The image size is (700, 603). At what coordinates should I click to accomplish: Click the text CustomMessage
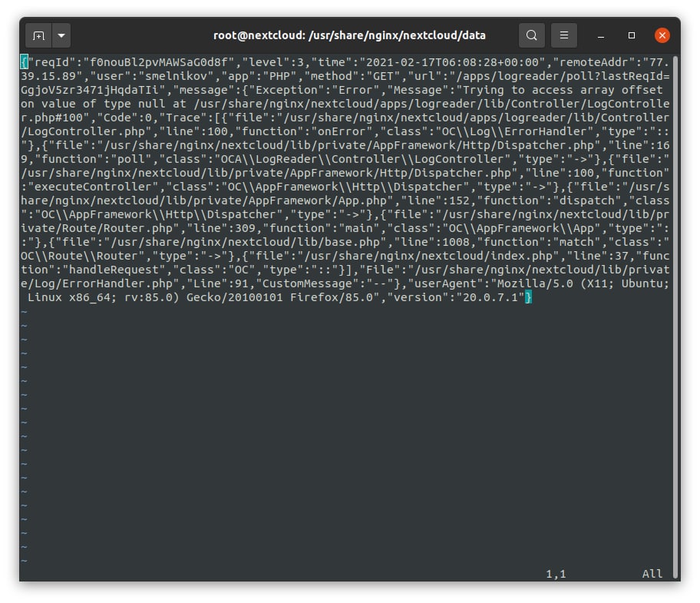tap(307, 283)
